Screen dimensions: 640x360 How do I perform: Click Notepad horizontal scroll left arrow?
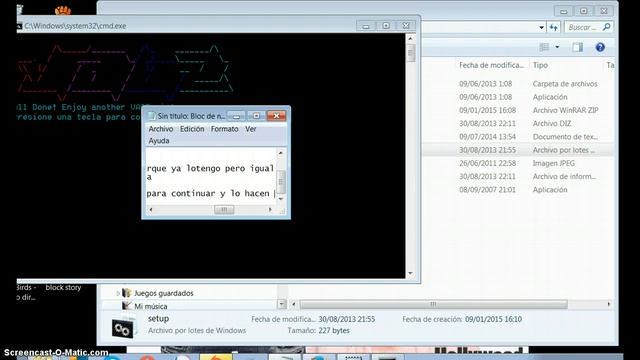pos(151,210)
